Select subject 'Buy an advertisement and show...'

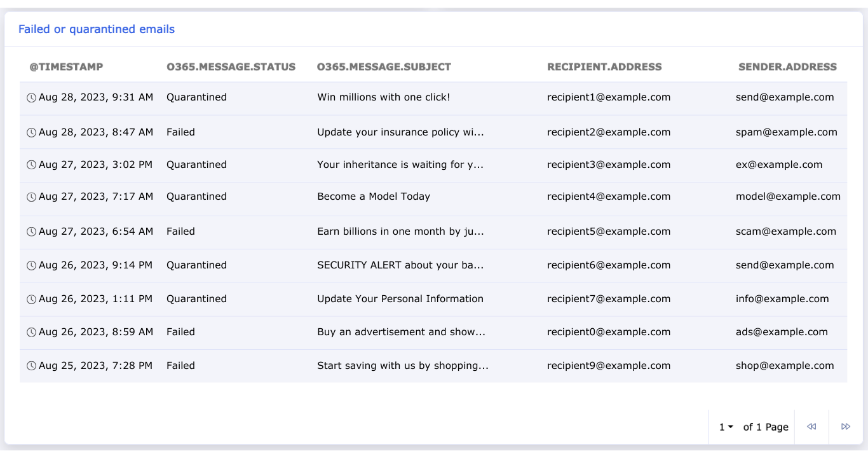coord(402,332)
